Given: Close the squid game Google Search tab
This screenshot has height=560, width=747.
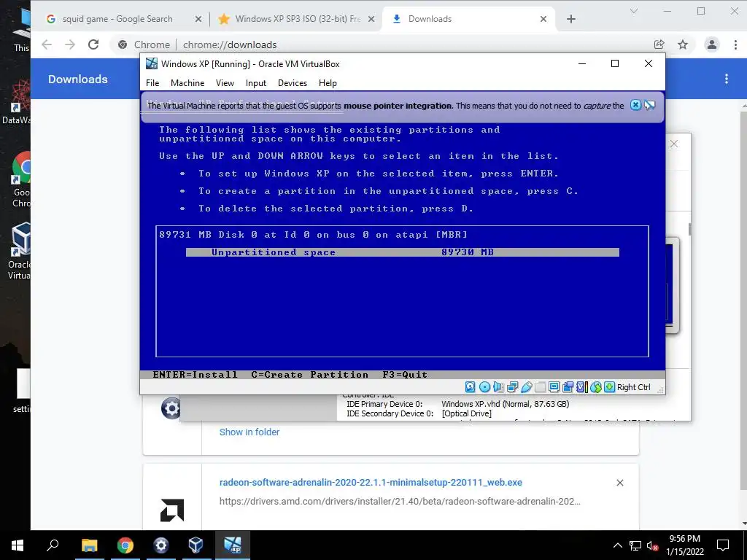Looking at the screenshot, I should (198, 19).
